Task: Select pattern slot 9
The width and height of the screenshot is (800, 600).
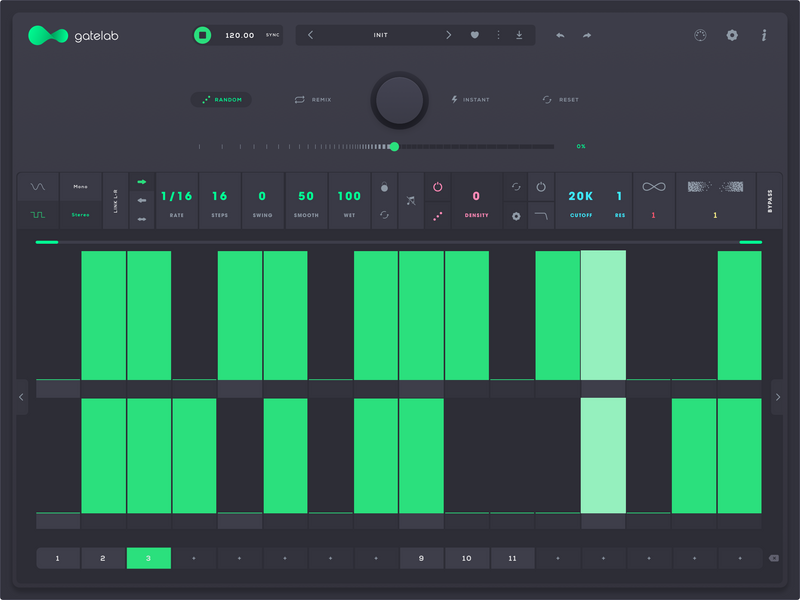Action: tap(421, 557)
